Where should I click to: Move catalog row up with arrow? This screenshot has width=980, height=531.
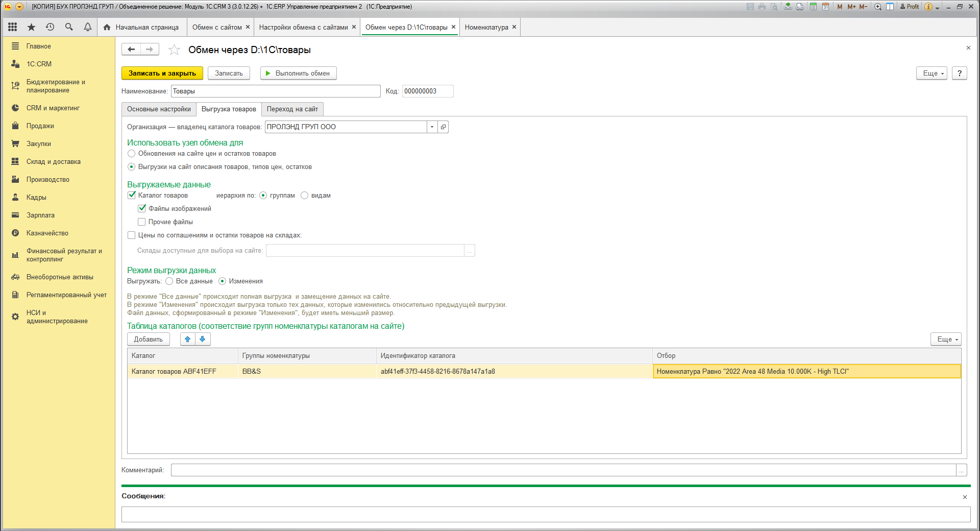point(188,339)
